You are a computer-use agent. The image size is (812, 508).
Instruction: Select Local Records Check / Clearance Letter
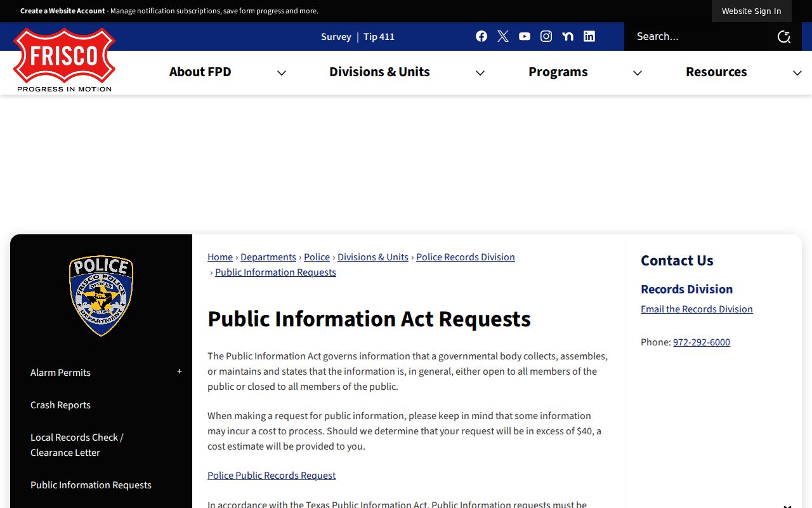point(77,445)
